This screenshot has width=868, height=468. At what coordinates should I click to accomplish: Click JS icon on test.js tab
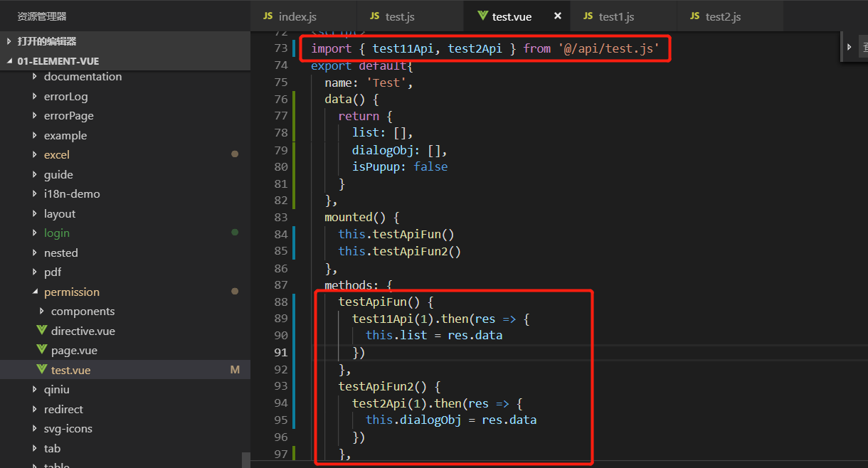pyautogui.click(x=375, y=16)
